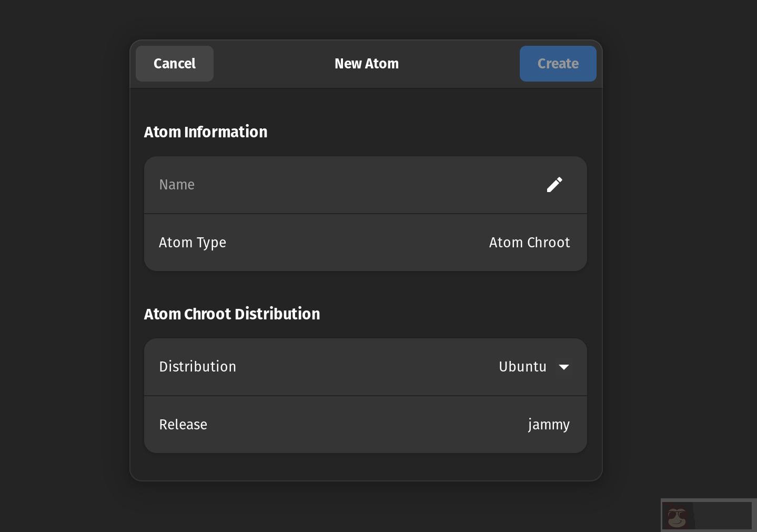The height and width of the screenshot is (532, 757).
Task: Click the jammy release value
Action: pos(549,425)
